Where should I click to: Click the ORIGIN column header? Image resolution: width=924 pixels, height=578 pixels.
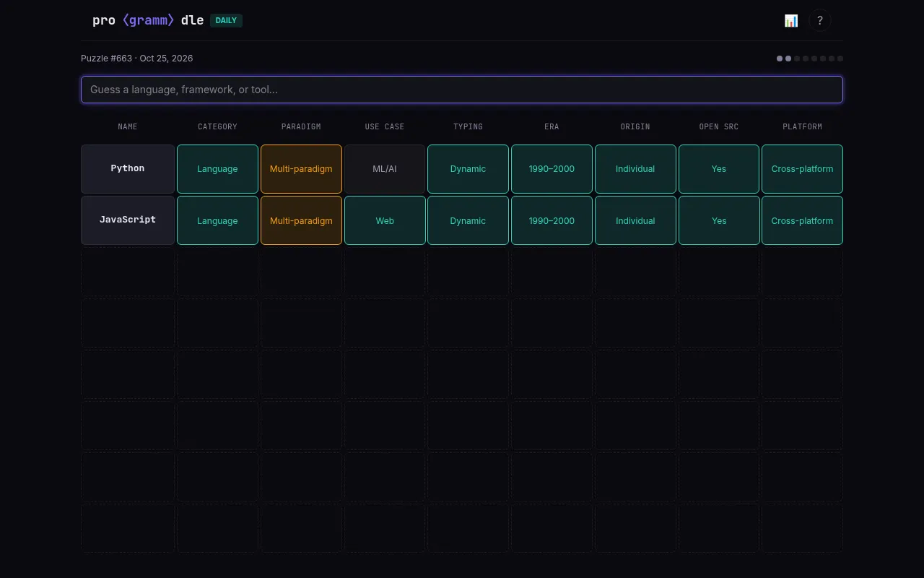(635, 126)
